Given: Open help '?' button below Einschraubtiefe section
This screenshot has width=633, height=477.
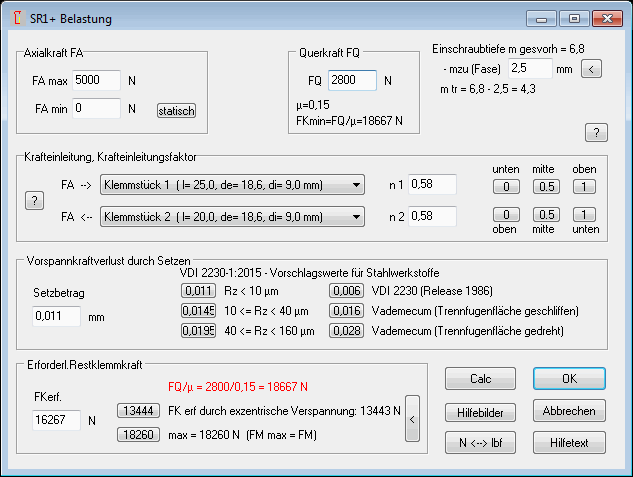Looking at the screenshot, I should tap(596, 132).
